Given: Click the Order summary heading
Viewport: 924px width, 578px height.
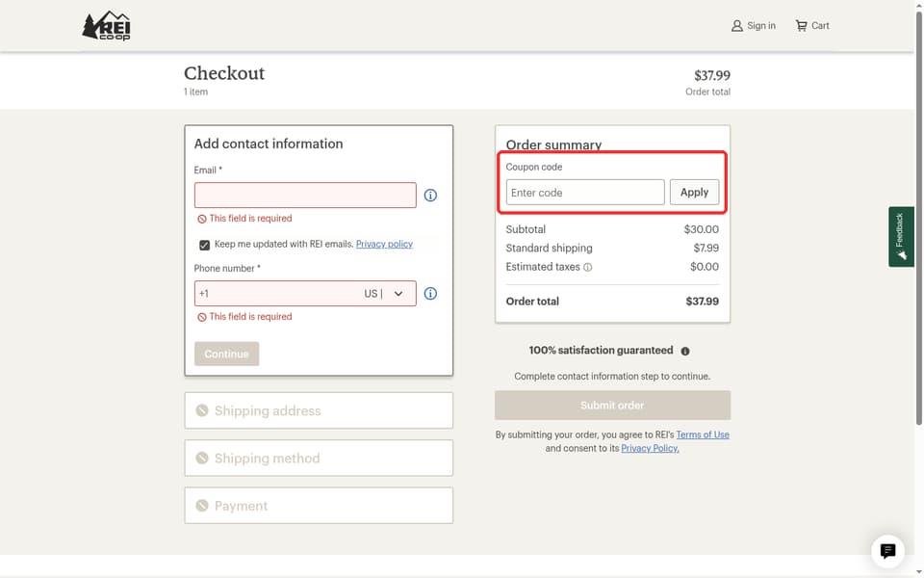Looking at the screenshot, I should (x=554, y=145).
